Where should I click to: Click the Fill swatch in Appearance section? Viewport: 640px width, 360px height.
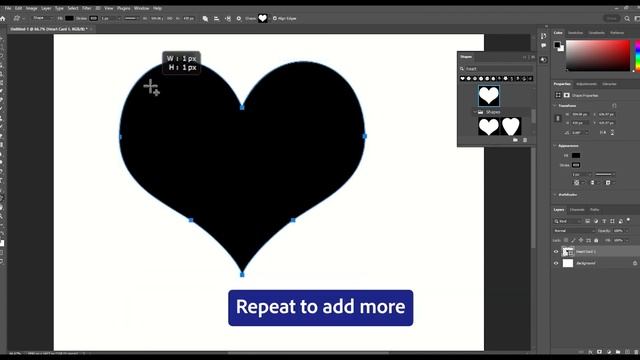click(x=576, y=156)
